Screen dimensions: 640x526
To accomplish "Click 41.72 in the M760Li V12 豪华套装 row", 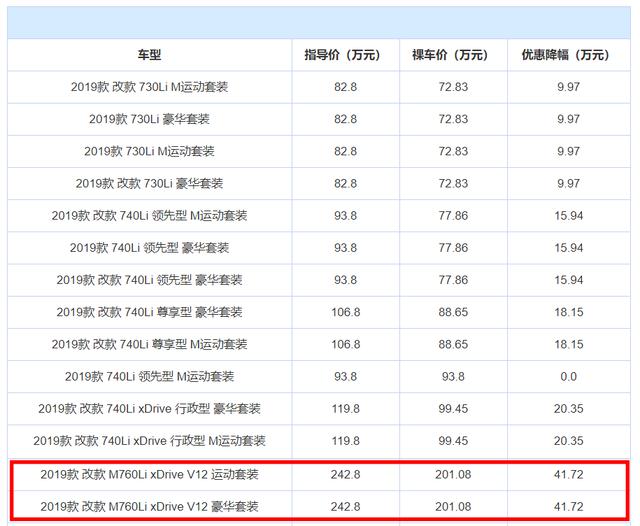I will (569, 507).
